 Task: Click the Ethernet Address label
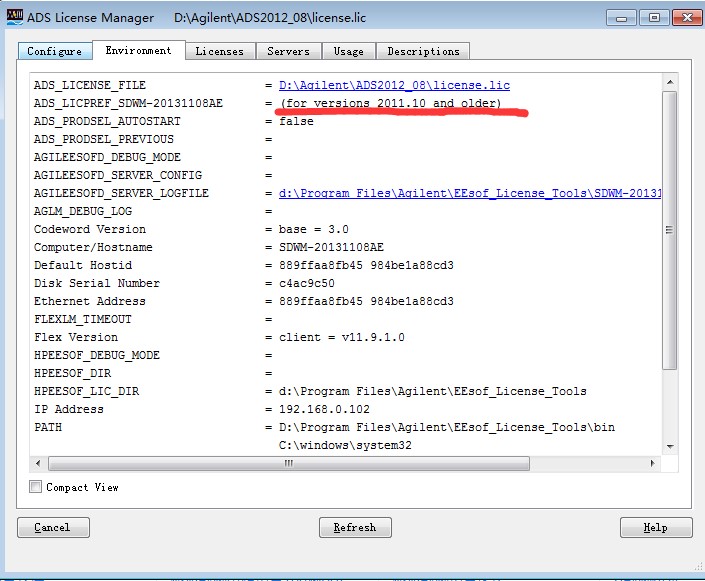pyautogui.click(x=90, y=301)
